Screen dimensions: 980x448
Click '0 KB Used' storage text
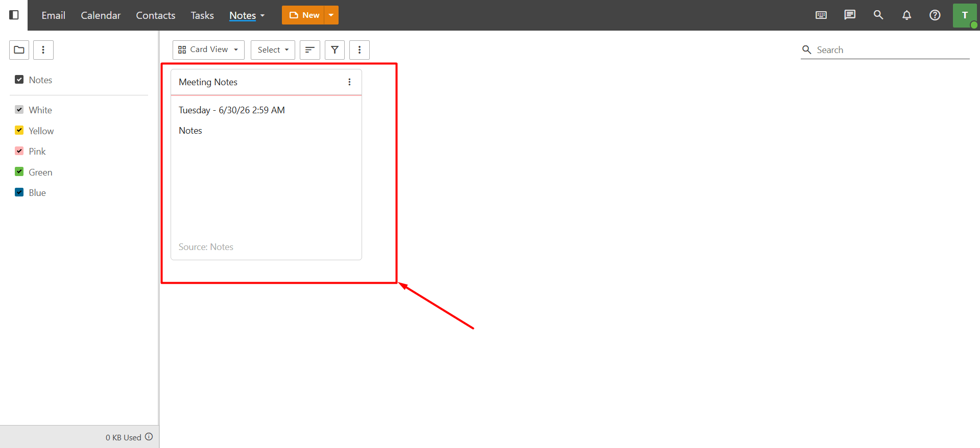tap(124, 437)
